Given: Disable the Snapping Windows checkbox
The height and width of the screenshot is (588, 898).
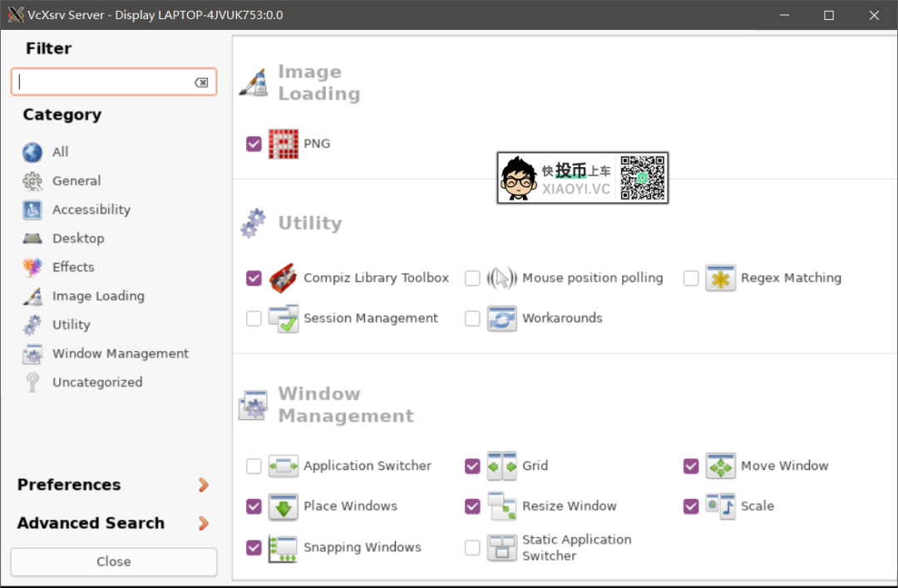Looking at the screenshot, I should 254,547.
